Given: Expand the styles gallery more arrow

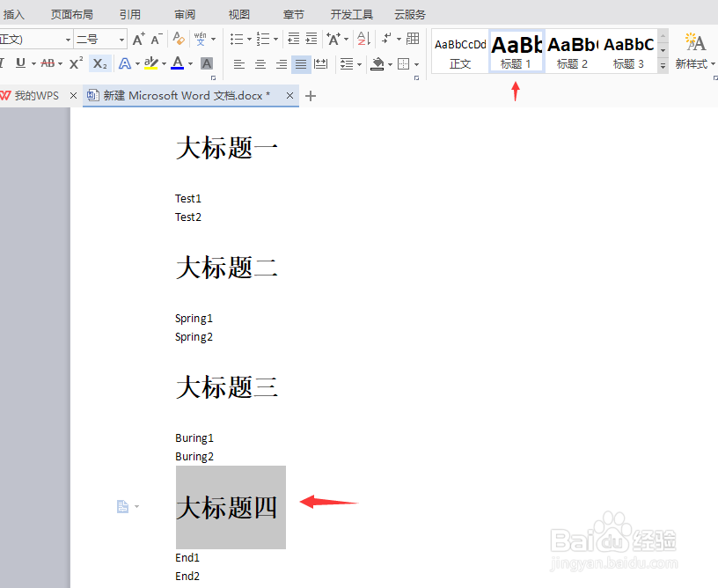Looking at the screenshot, I should point(663,66).
